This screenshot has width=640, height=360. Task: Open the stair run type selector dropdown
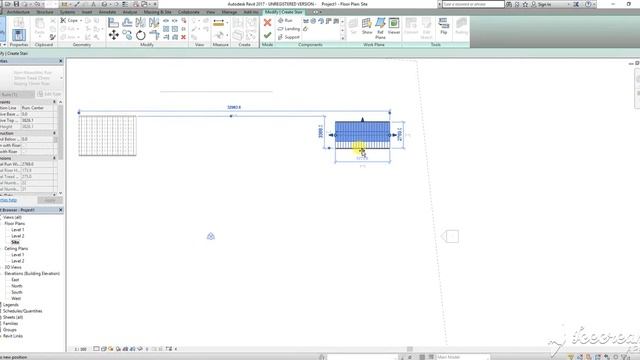coord(61,78)
